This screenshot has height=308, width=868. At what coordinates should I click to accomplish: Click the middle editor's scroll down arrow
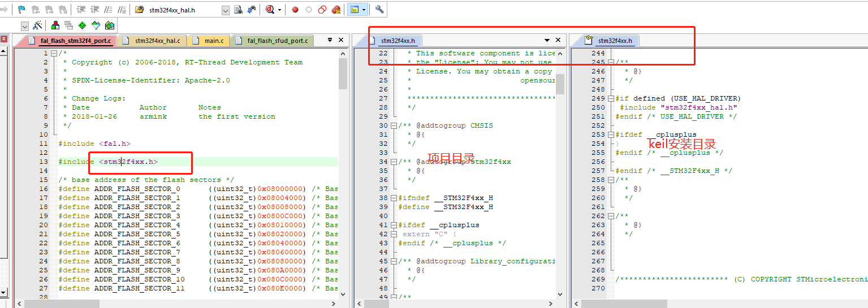pyautogui.click(x=560, y=294)
